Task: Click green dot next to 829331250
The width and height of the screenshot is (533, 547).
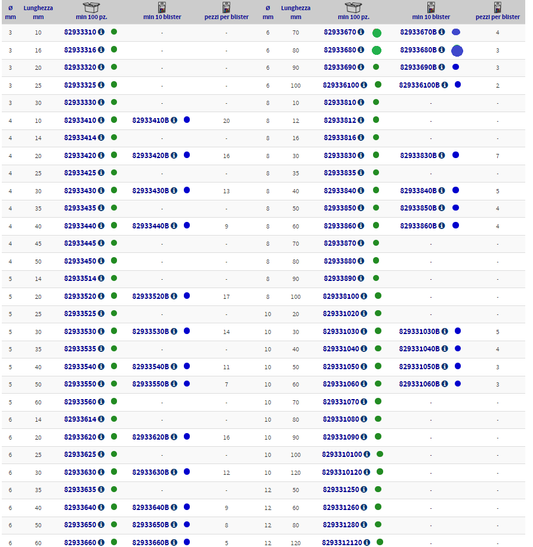Action: pos(378,489)
